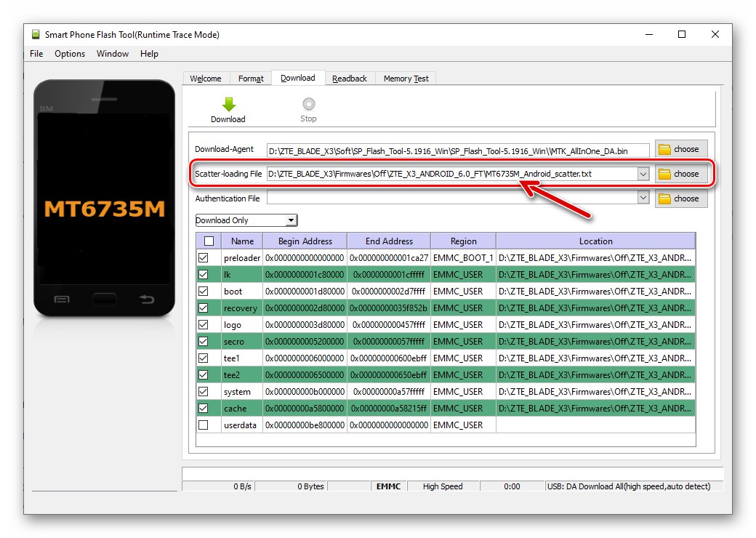Click the End Address column header

[x=389, y=241]
